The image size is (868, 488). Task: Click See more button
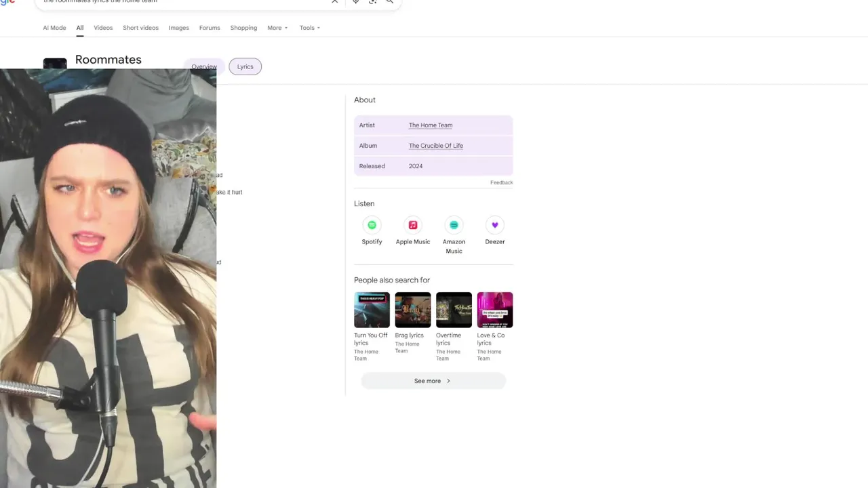(433, 381)
